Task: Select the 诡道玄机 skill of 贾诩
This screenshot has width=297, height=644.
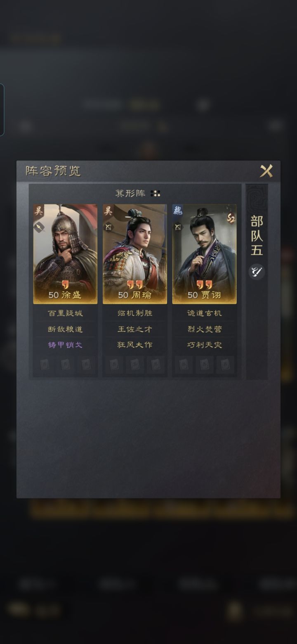Action: pos(204,313)
